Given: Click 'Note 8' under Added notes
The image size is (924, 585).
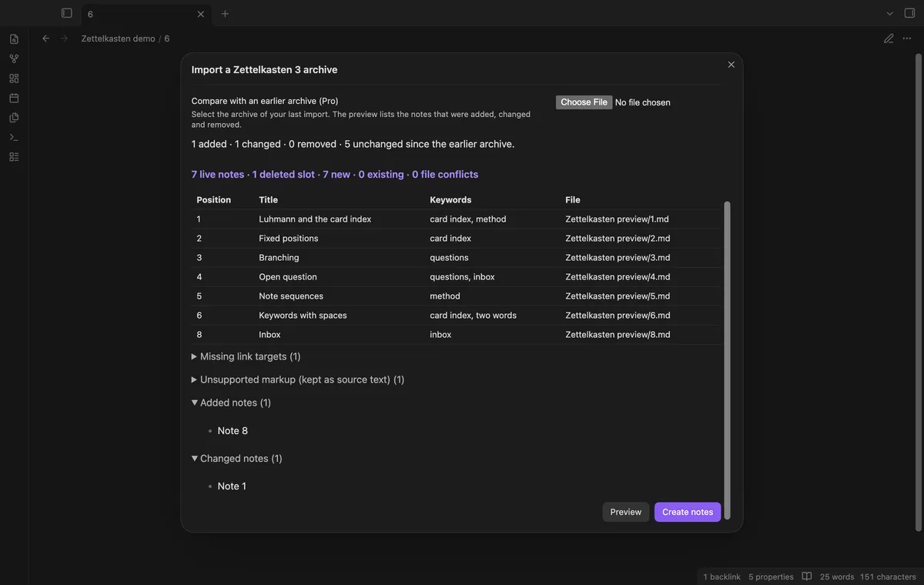Looking at the screenshot, I should 233,431.
